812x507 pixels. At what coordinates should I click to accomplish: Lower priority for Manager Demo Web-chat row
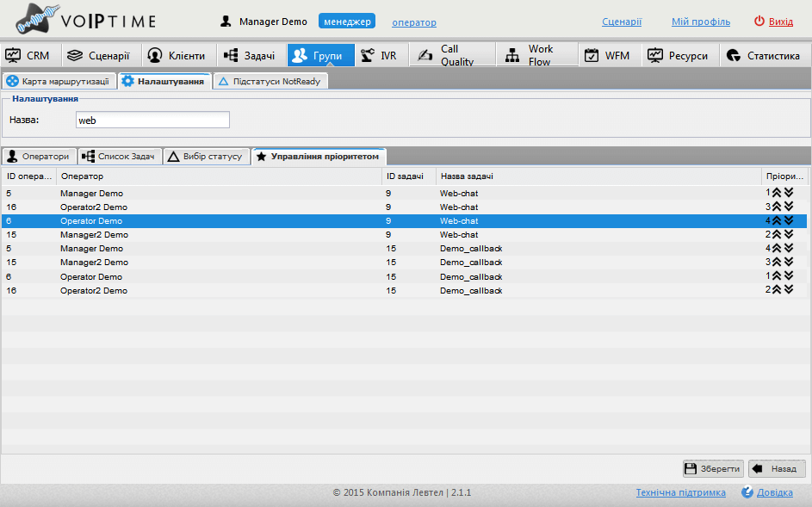789,193
